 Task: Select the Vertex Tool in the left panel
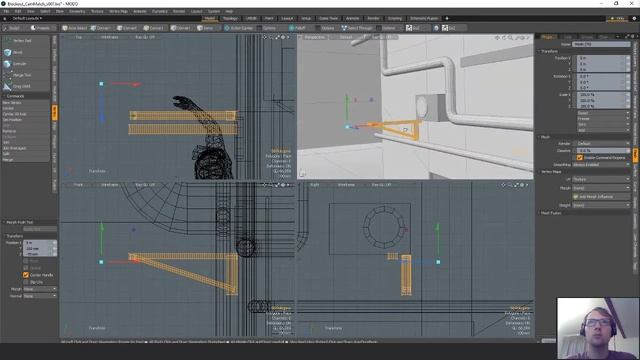point(26,41)
